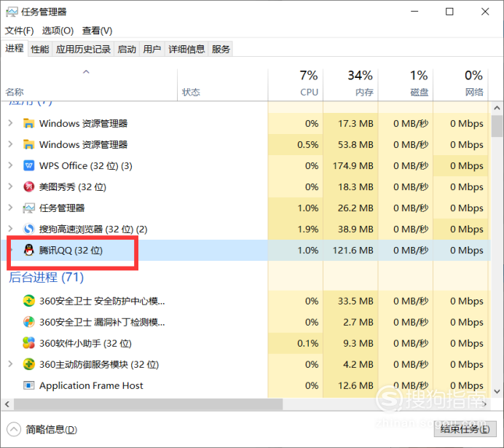Switch to the 详细信息 tab
504x448 pixels.
pyautogui.click(x=186, y=50)
